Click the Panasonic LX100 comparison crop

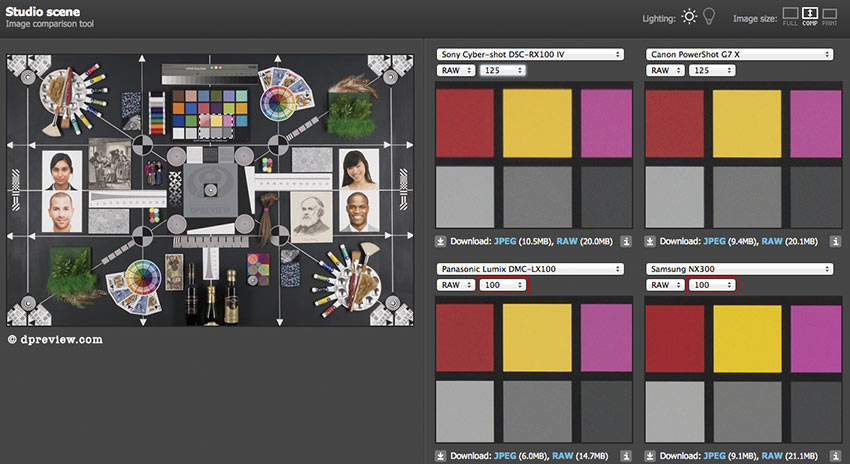tap(534, 370)
